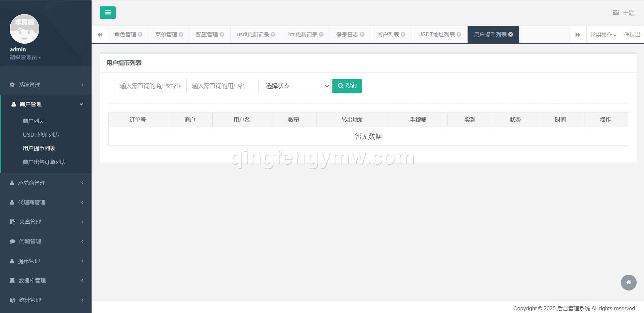Focus the merchant name search field
This screenshot has width=644, height=313.
click(151, 86)
